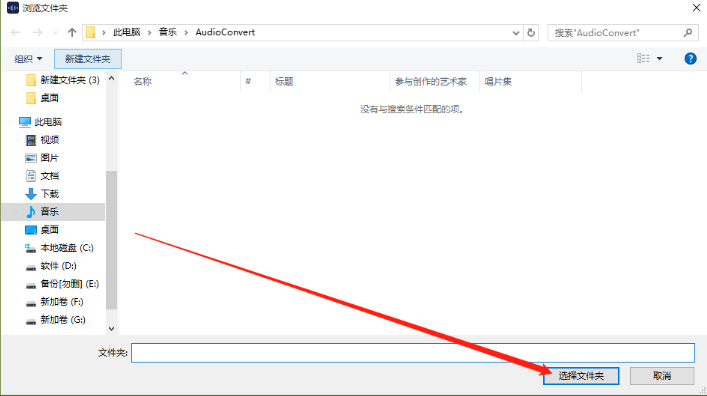Click the 文件夹 name input field
Viewport: 707px width, 396px height.
tap(413, 353)
